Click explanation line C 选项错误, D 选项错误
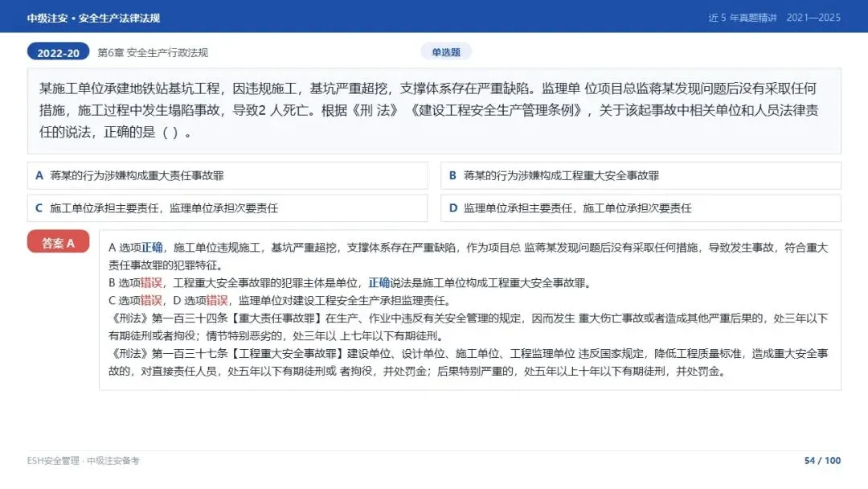The image size is (868, 489). coord(280,301)
